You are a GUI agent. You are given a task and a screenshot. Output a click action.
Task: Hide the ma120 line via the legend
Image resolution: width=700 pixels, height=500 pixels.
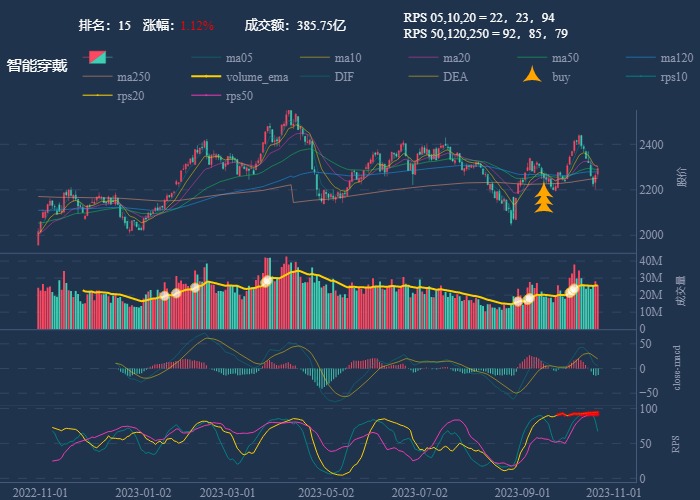click(676, 57)
